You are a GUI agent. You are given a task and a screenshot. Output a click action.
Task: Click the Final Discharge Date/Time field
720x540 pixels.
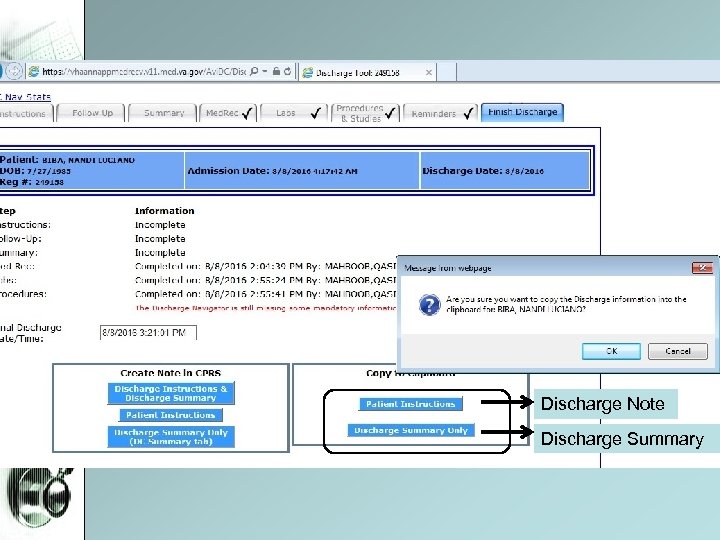tap(148, 333)
